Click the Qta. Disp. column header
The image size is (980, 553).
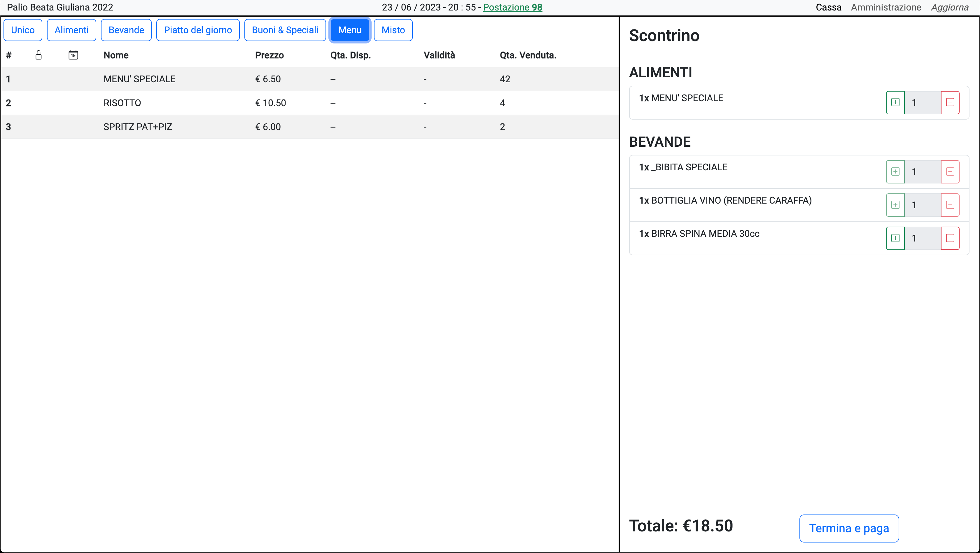click(x=350, y=55)
